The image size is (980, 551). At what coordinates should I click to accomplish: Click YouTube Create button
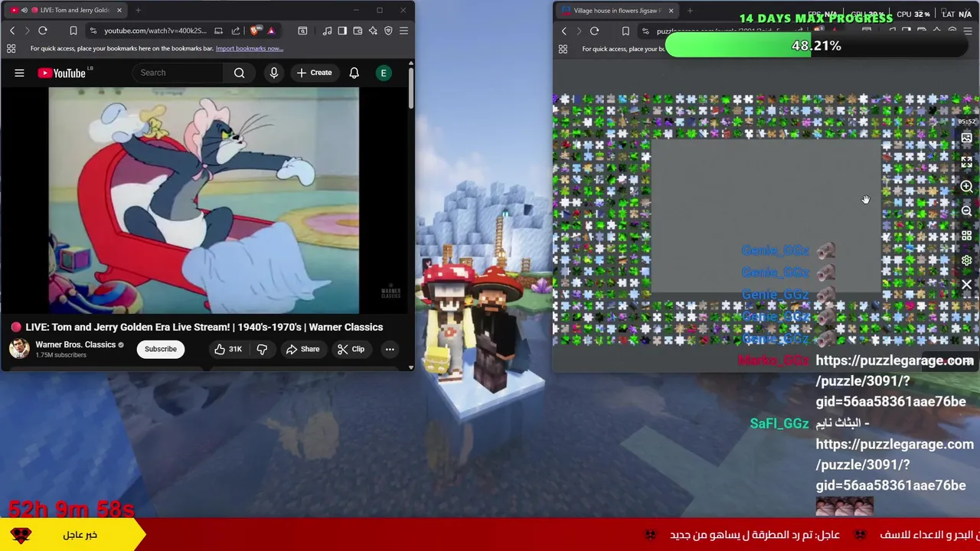click(314, 73)
